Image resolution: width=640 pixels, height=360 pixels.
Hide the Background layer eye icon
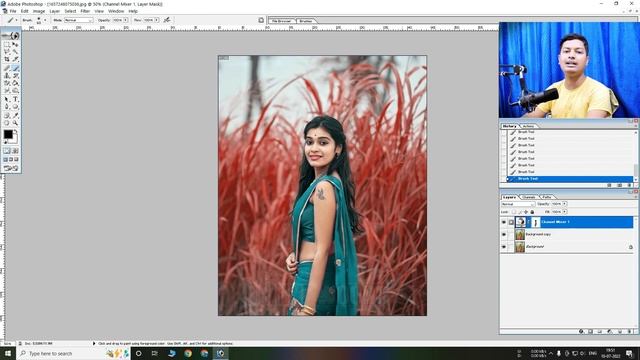(504, 247)
